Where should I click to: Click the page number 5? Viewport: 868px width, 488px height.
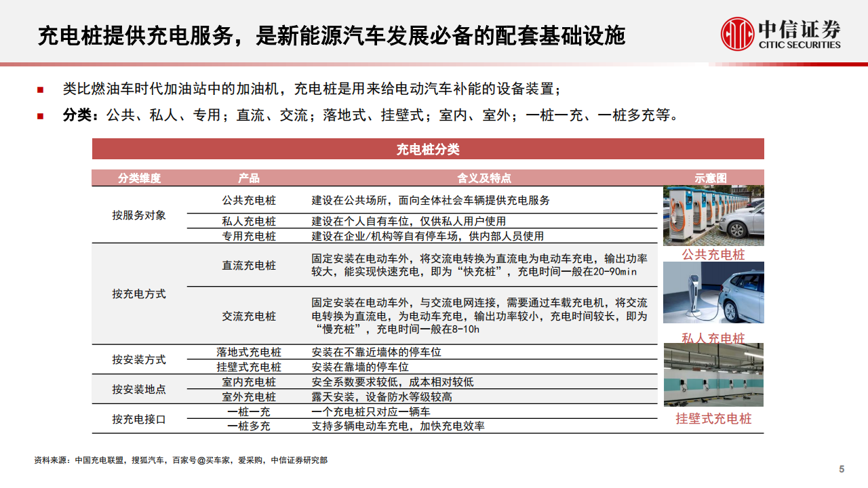coord(842,470)
